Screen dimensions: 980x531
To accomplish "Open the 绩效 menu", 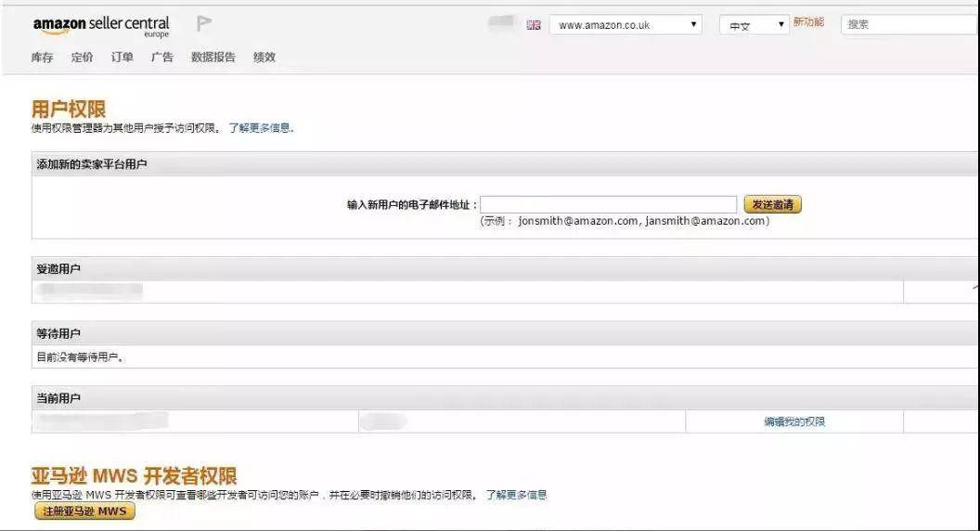I will pyautogui.click(x=264, y=57).
